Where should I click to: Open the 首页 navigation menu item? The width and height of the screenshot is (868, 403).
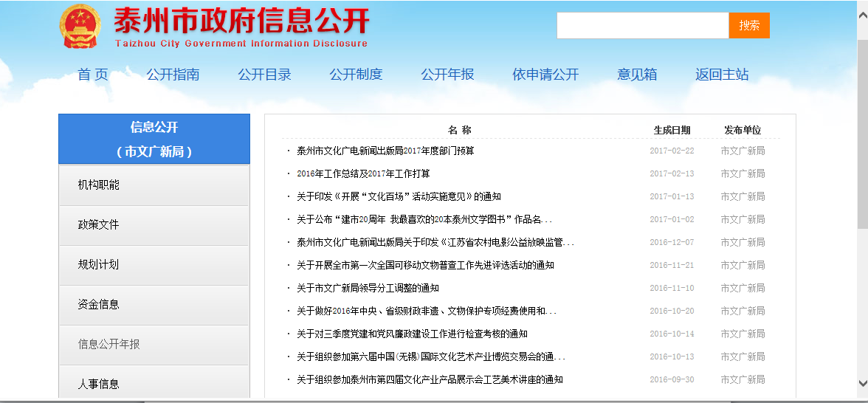(x=93, y=75)
